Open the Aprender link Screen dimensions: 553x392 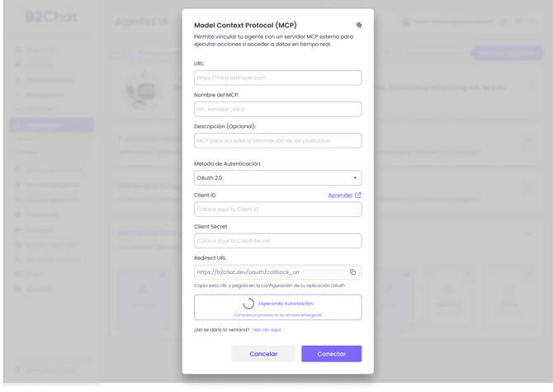pos(340,196)
